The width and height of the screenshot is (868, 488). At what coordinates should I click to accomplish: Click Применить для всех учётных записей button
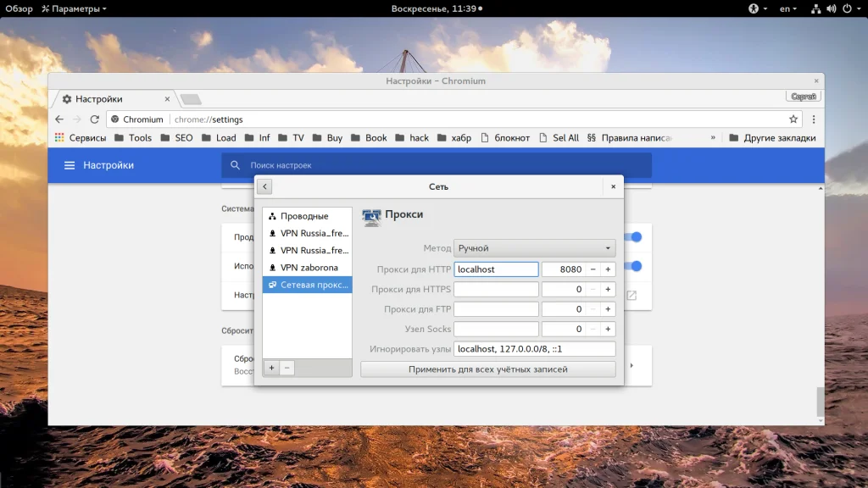(487, 369)
